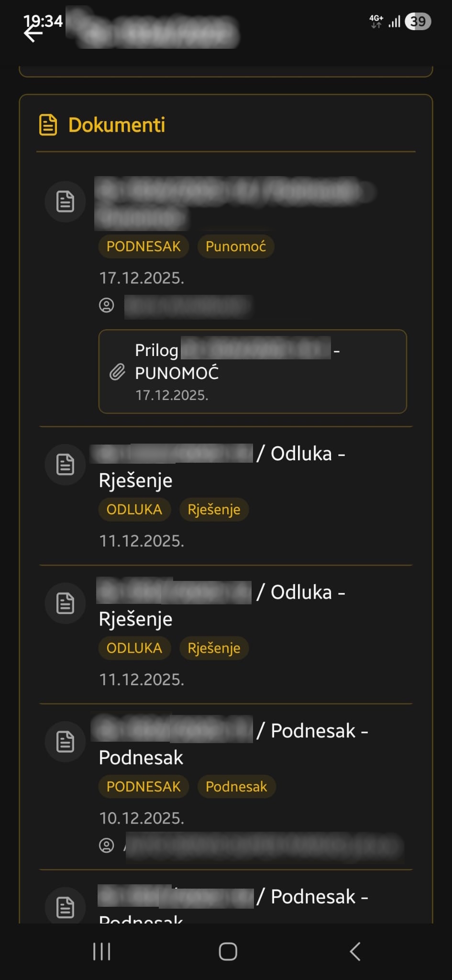Open "Podnesak - Podnesak" title dated 10.12.2025
Image resolution: width=452 pixels, height=980 pixels.
click(x=233, y=744)
